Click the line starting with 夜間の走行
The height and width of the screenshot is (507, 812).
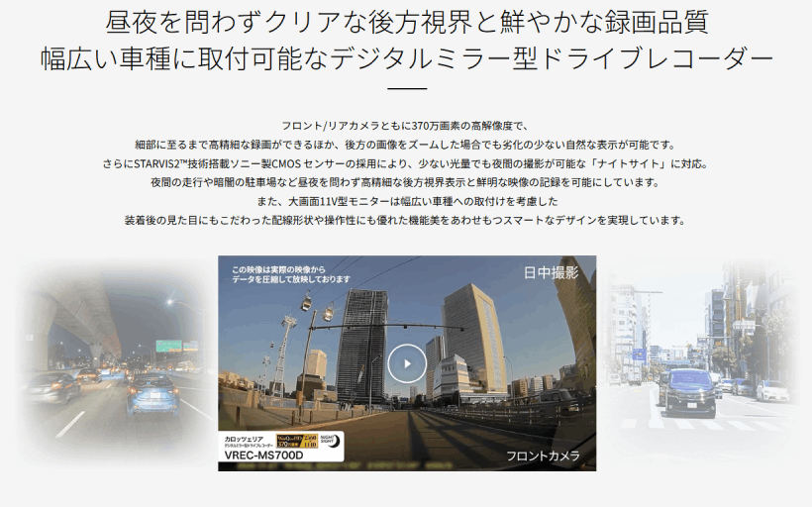[x=406, y=182]
